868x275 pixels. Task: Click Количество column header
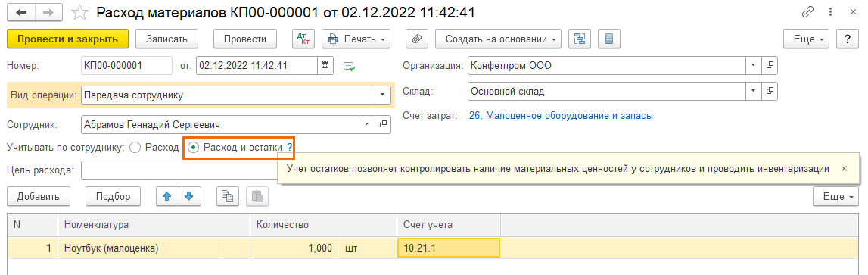(x=324, y=225)
